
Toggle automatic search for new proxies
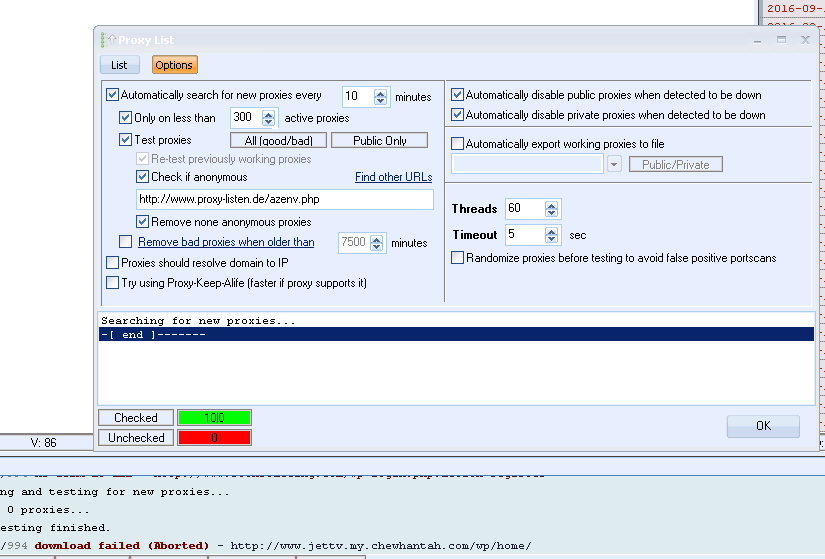pos(113,96)
